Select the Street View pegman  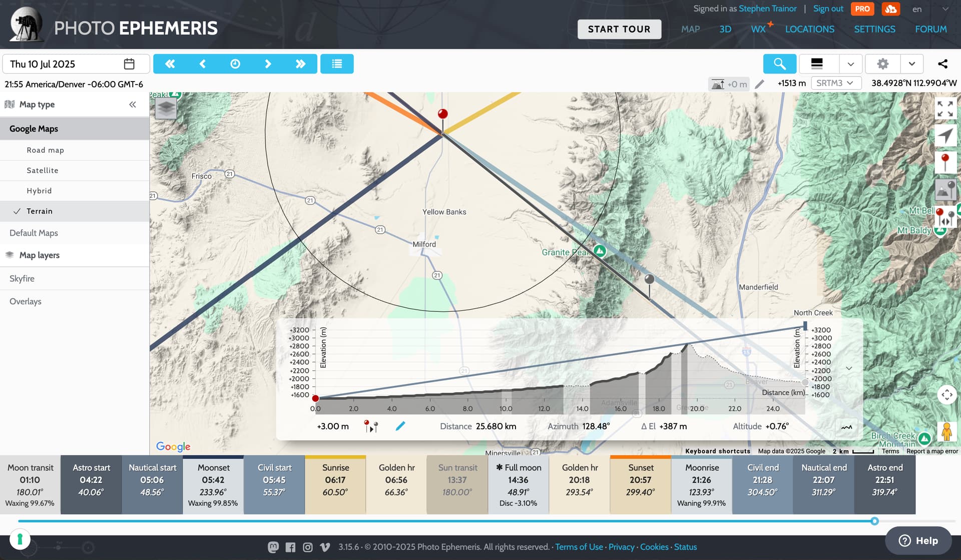pos(946,431)
